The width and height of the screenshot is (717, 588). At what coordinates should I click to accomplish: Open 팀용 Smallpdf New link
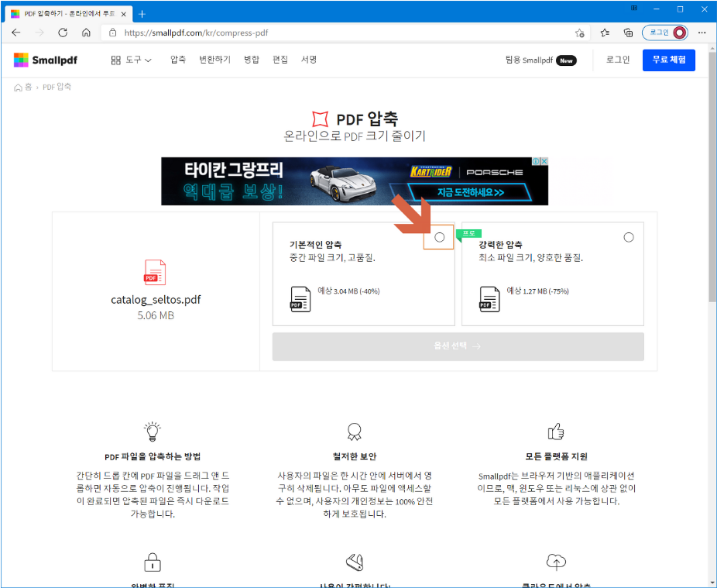tap(541, 60)
